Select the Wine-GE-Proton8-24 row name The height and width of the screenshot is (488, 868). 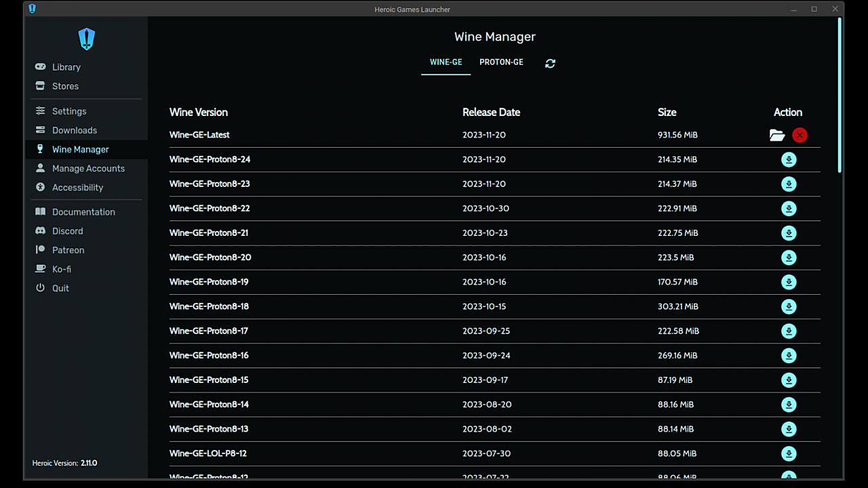(210, 159)
